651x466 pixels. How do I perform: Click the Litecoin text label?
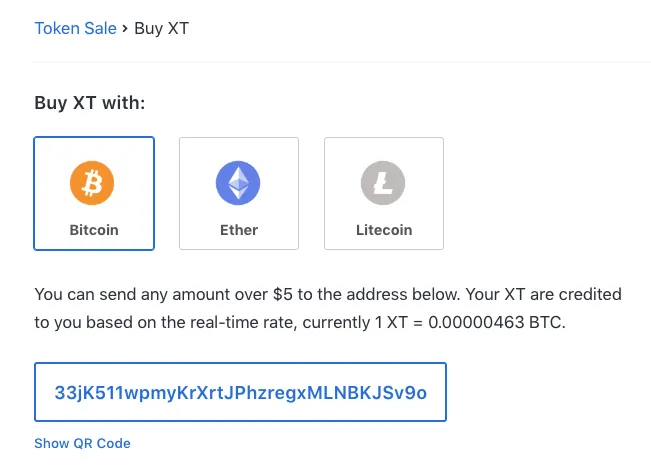384,230
